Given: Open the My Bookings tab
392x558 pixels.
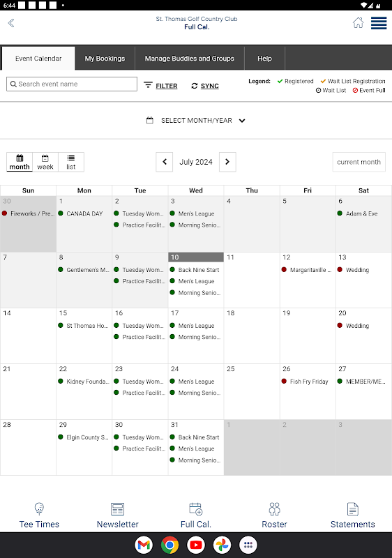Looking at the screenshot, I should [x=105, y=59].
